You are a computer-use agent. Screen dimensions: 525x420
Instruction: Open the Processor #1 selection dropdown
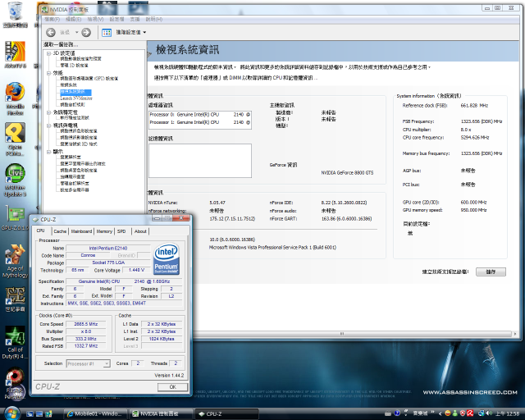pyautogui.click(x=89, y=363)
